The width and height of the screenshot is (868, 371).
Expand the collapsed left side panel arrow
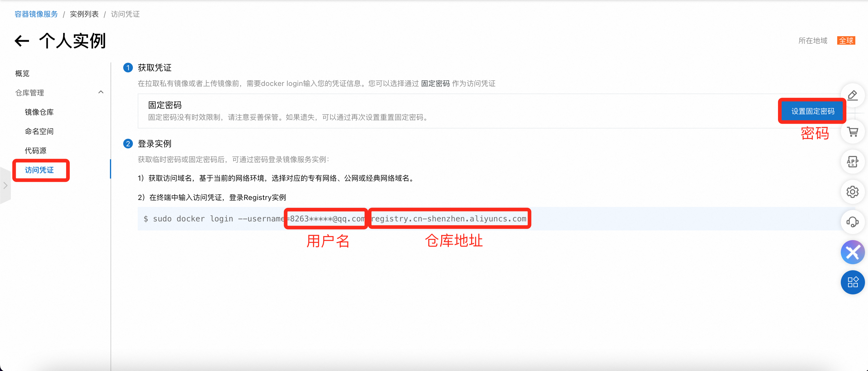pos(5,185)
